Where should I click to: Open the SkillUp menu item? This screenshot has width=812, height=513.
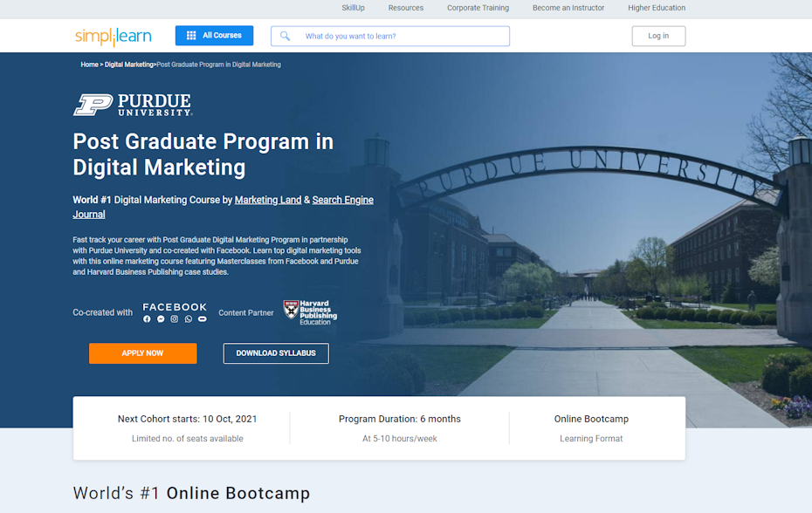(x=353, y=8)
